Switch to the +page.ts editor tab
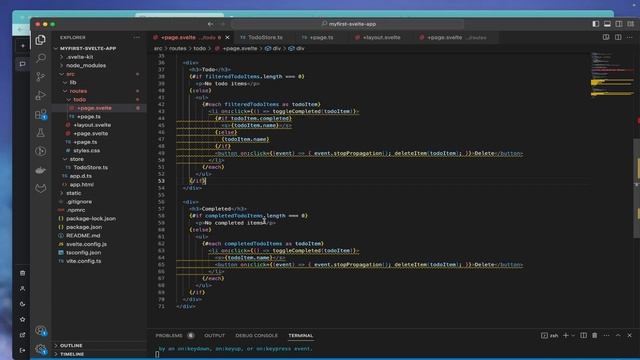The image size is (640, 360). coord(321,37)
